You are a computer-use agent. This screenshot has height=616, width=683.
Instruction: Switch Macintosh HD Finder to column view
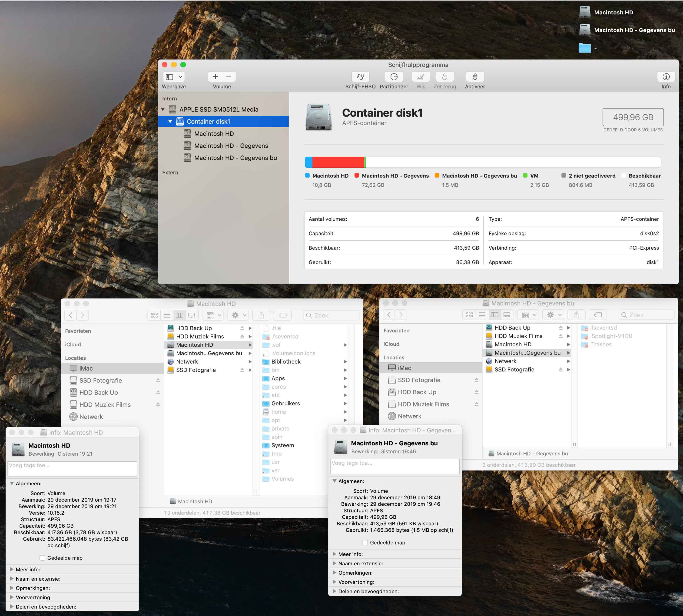click(179, 315)
